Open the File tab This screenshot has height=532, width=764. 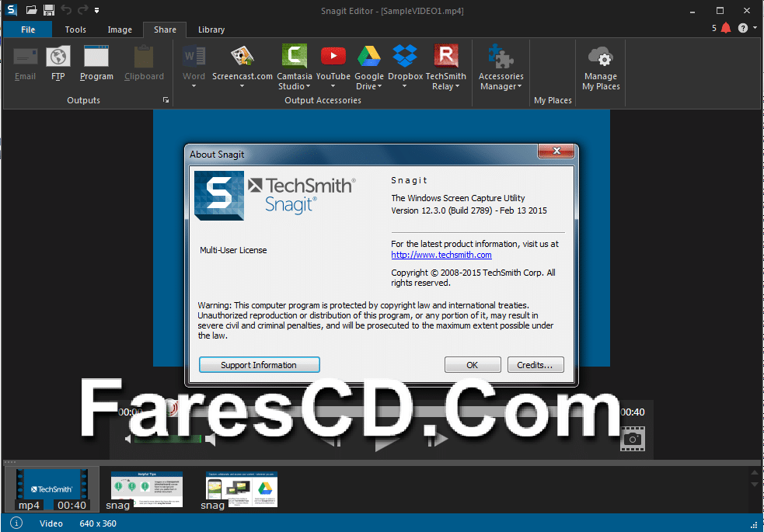tap(28, 30)
